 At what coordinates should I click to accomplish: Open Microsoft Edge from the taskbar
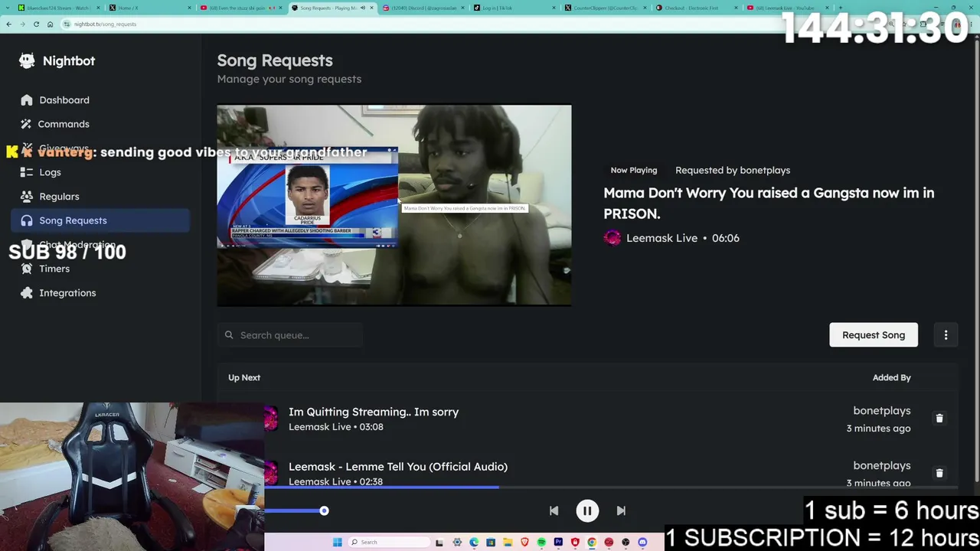click(474, 543)
